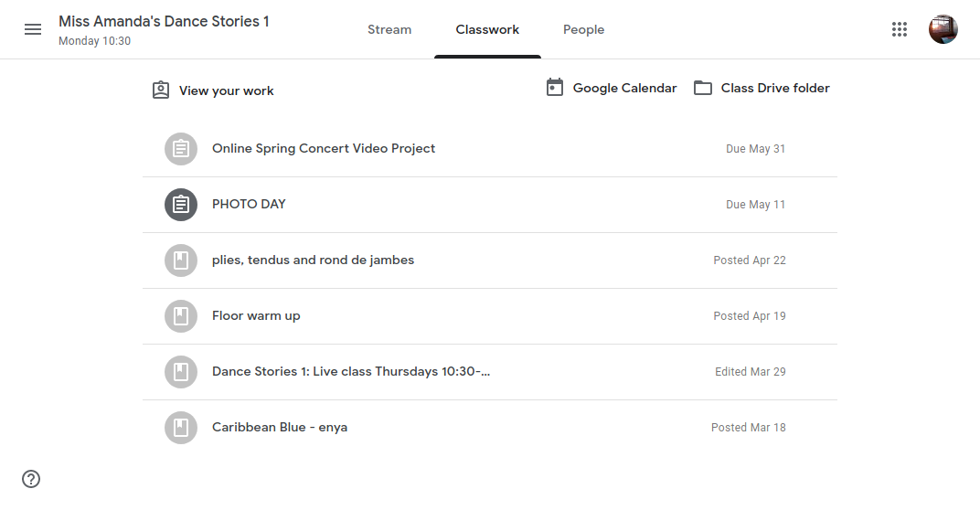Expand plies, tendus and rond de jambes
The height and width of the screenshot is (510, 980).
tap(490, 260)
